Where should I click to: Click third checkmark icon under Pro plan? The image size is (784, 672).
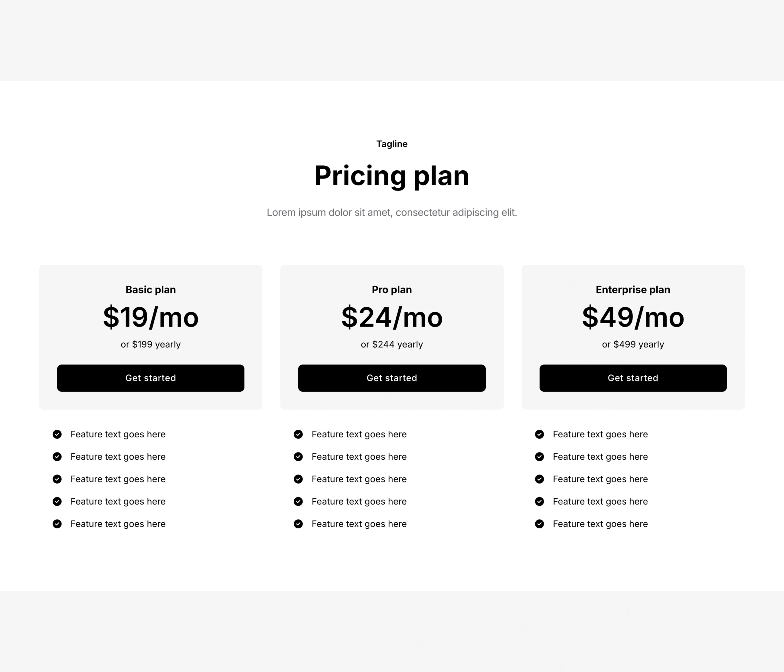click(x=298, y=479)
